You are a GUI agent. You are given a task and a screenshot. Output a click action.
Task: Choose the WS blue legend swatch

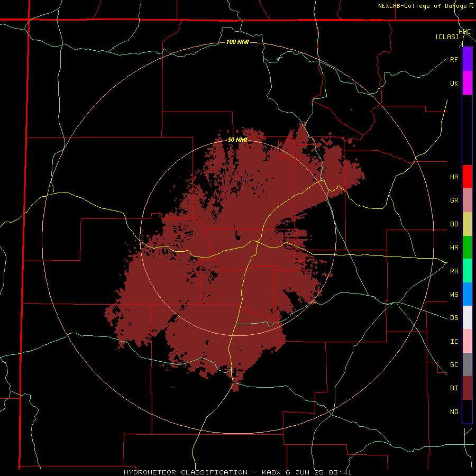click(x=467, y=294)
